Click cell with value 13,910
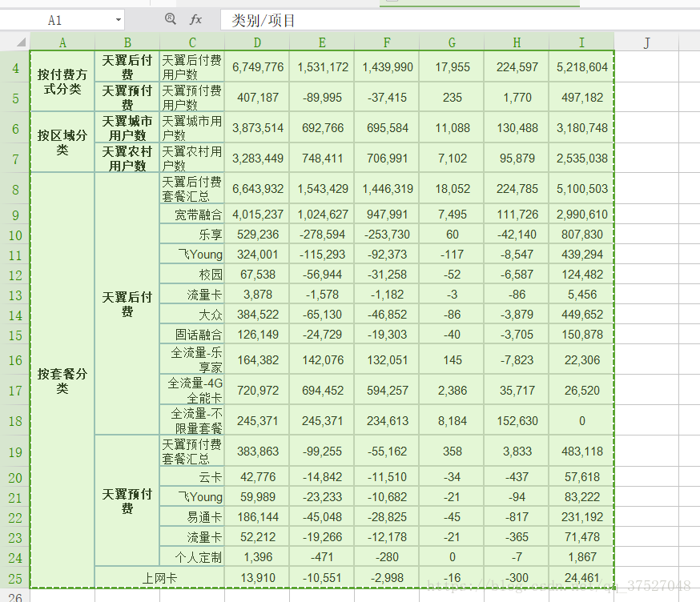 (257, 578)
